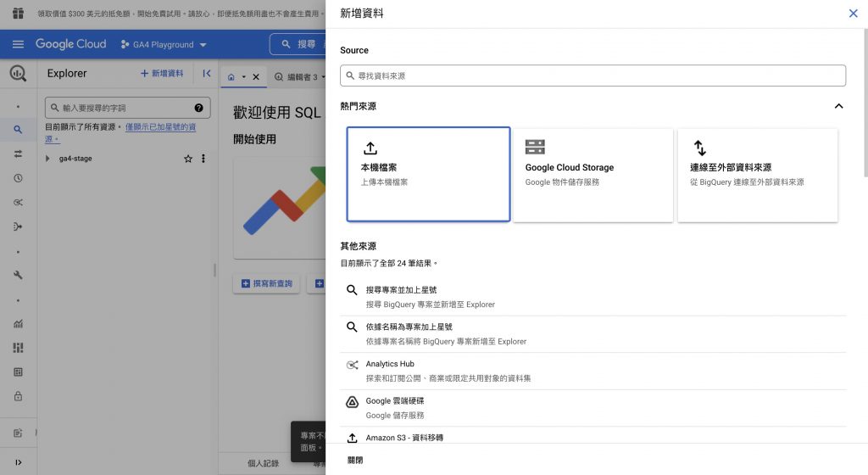This screenshot has height=475, width=868.
Task: Open scheduled queries clock sidebar icon
Action: tap(18, 178)
